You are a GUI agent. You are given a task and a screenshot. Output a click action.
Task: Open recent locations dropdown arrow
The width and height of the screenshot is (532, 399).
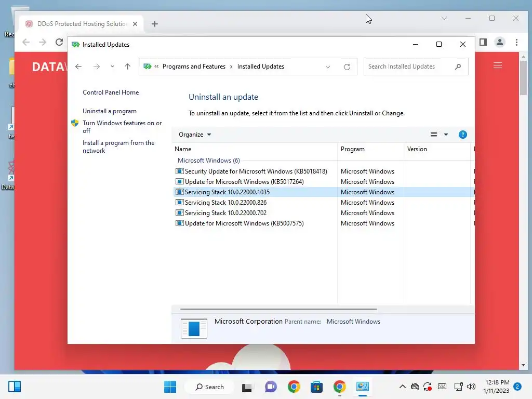coord(112,66)
